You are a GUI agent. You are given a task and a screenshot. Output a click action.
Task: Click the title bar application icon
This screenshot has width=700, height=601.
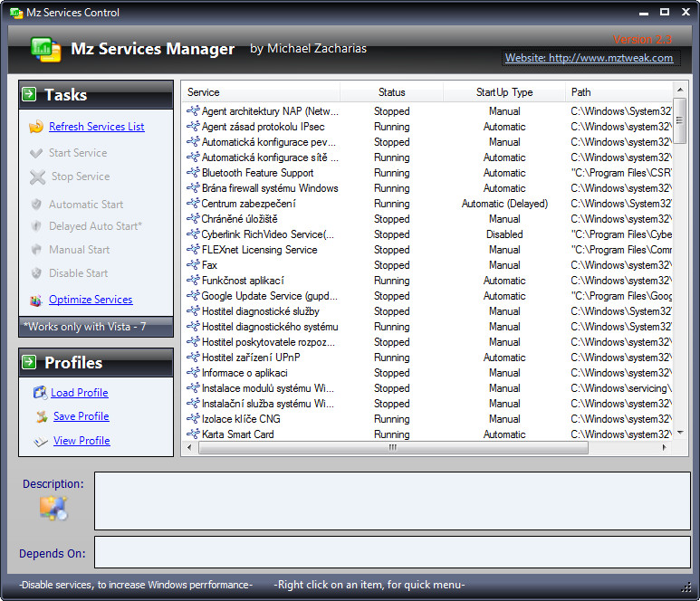16,13
